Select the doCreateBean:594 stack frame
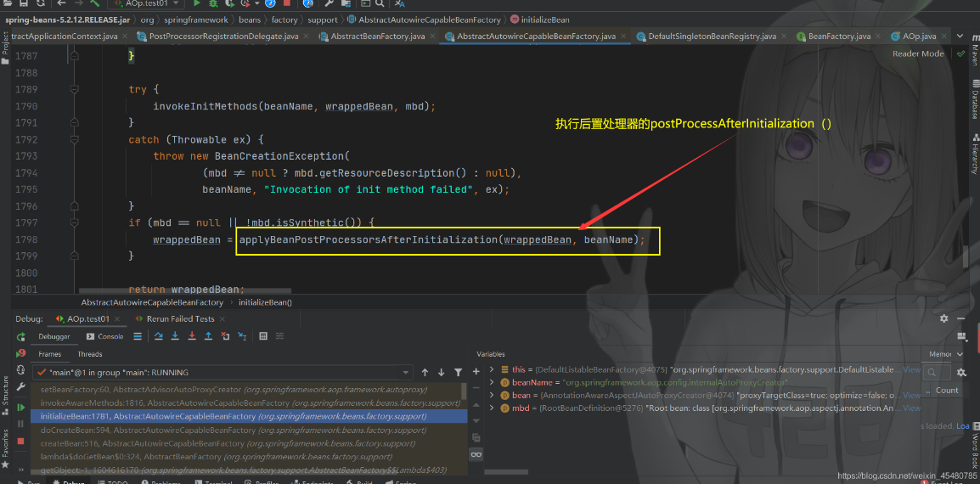Image resolution: width=980 pixels, height=484 pixels. pyautogui.click(x=249, y=430)
